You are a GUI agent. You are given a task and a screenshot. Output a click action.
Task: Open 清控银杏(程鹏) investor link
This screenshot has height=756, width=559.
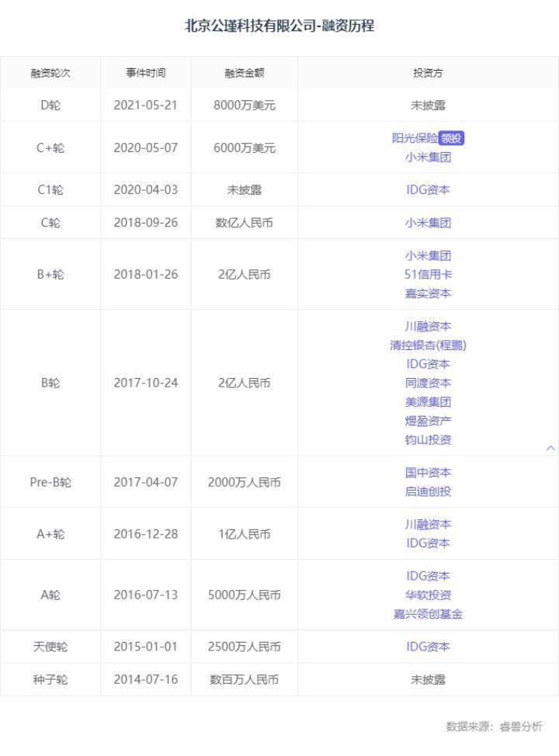click(x=428, y=345)
